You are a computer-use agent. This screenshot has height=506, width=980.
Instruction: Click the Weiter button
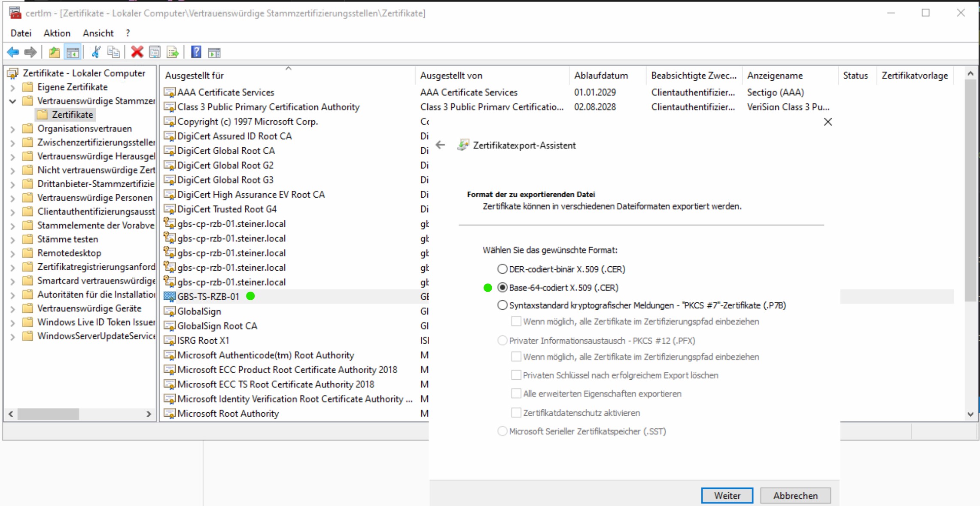coord(727,495)
